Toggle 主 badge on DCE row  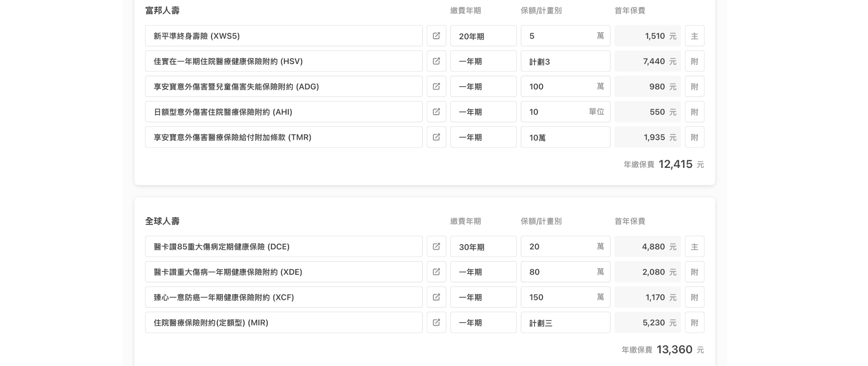694,246
